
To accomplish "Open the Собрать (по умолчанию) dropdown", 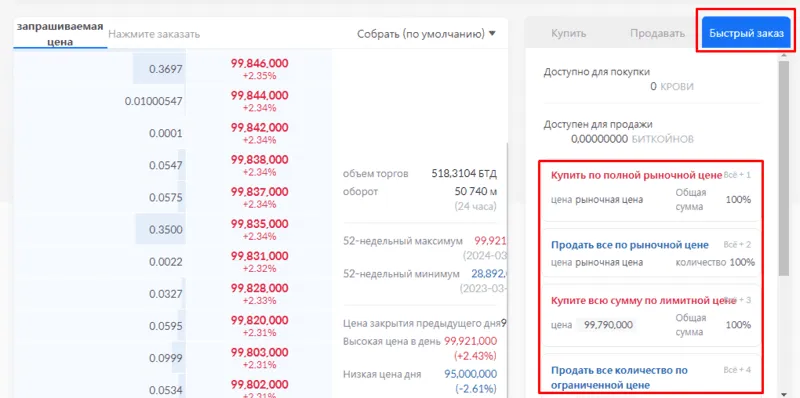I will coord(426,34).
